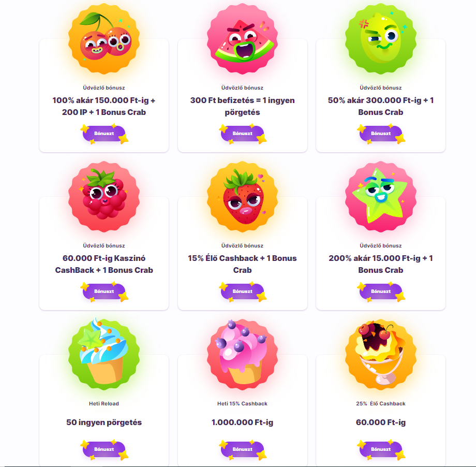Click the strawberry character icon
476x467 pixels.
click(x=242, y=197)
